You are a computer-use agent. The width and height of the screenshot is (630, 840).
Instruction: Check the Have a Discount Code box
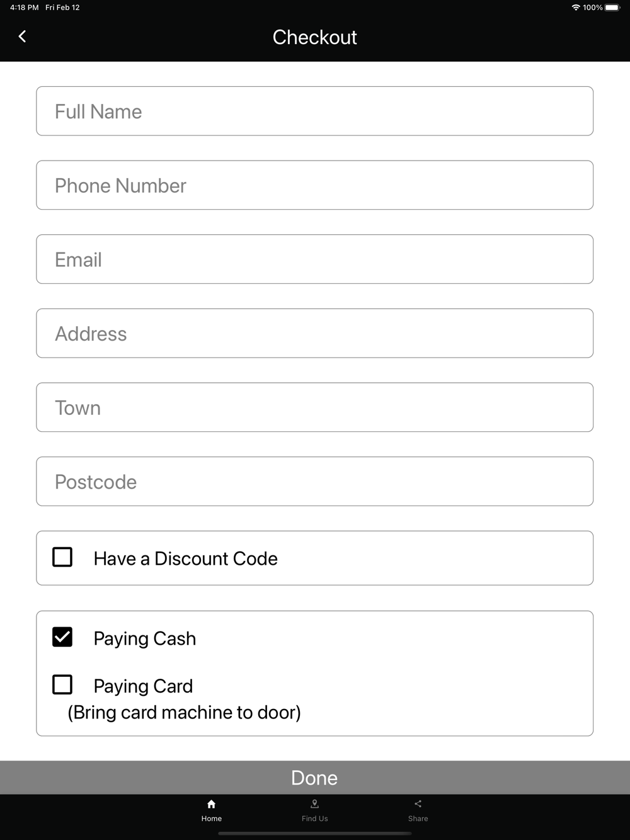[x=62, y=557]
